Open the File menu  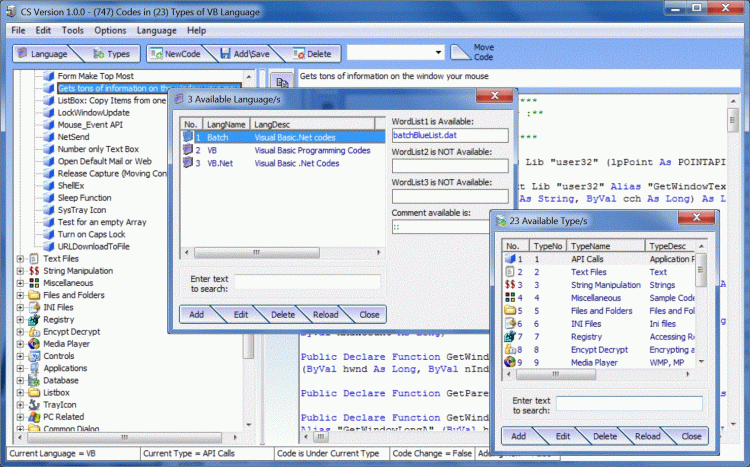point(18,30)
